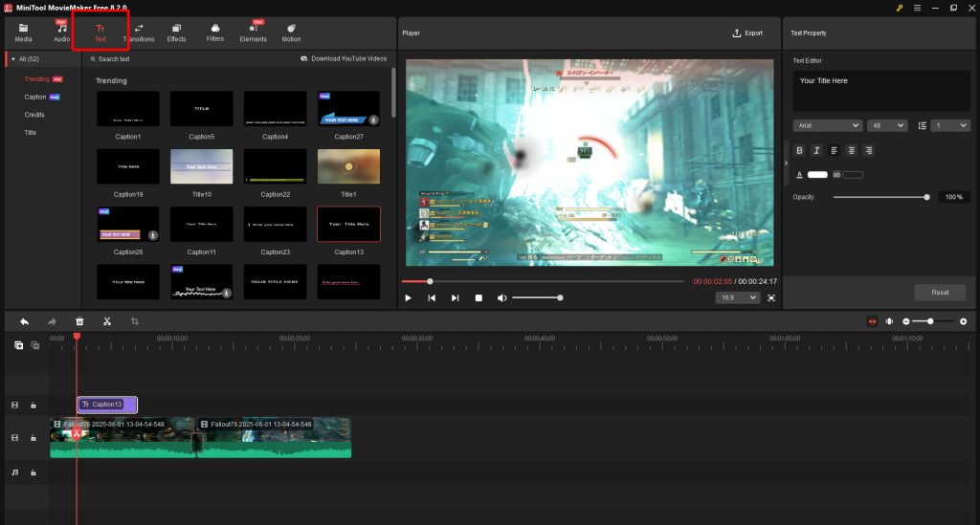Zoom out the timeline
980x525 pixels.
coord(906,321)
